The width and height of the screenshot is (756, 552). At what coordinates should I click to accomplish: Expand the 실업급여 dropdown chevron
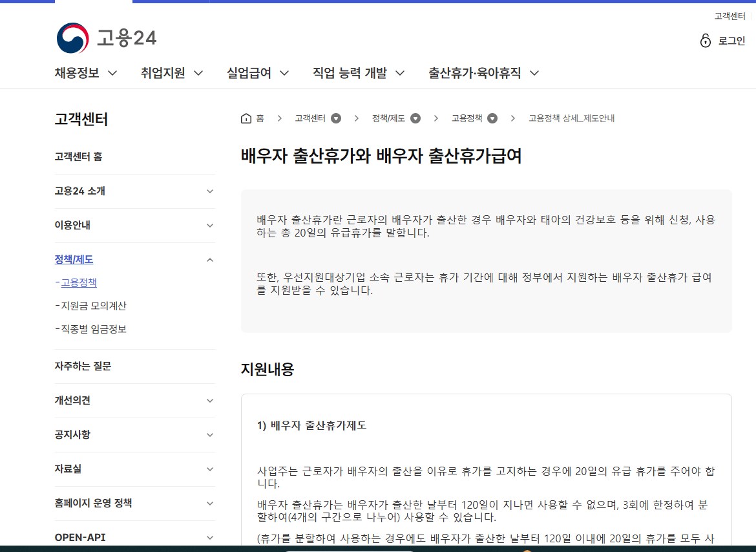pyautogui.click(x=284, y=73)
